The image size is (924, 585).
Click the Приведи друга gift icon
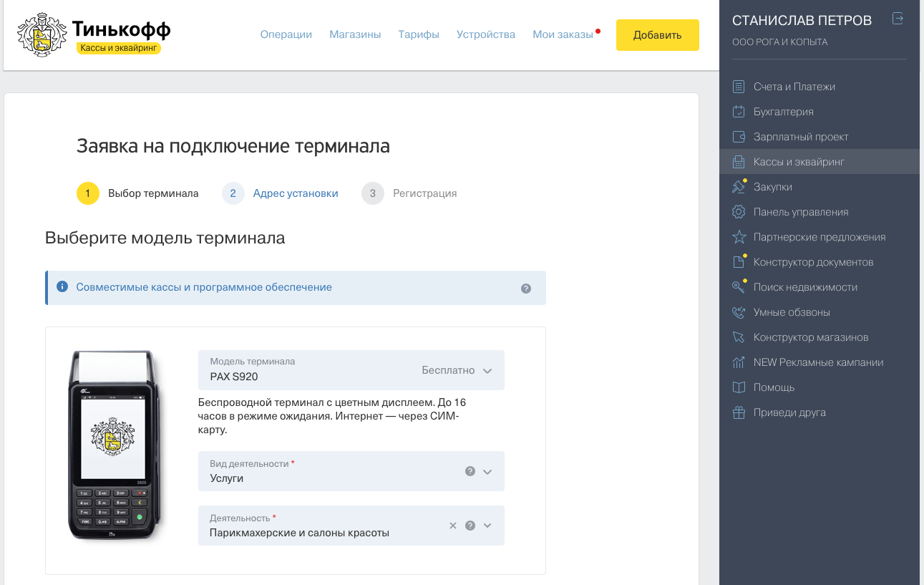click(x=738, y=412)
